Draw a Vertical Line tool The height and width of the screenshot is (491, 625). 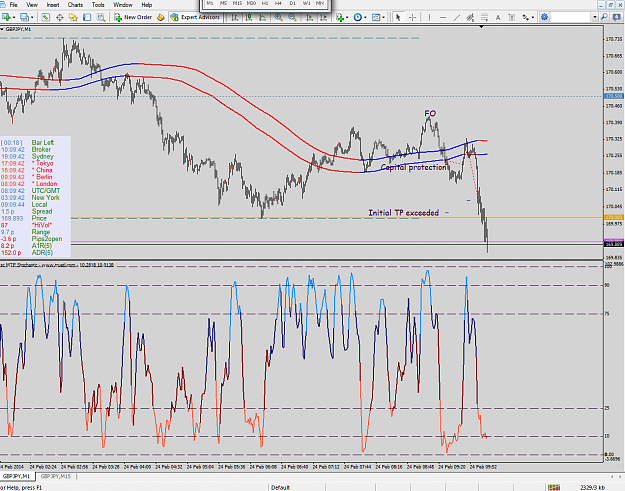(x=429, y=17)
